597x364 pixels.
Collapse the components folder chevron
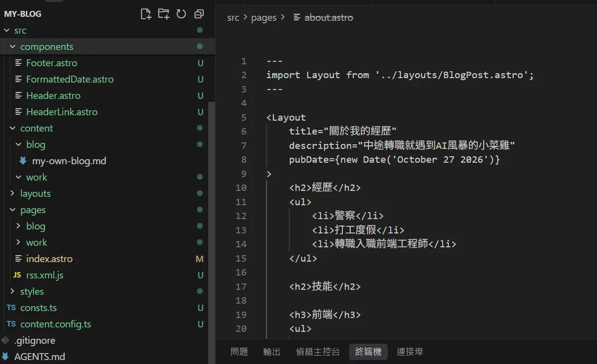coord(12,46)
